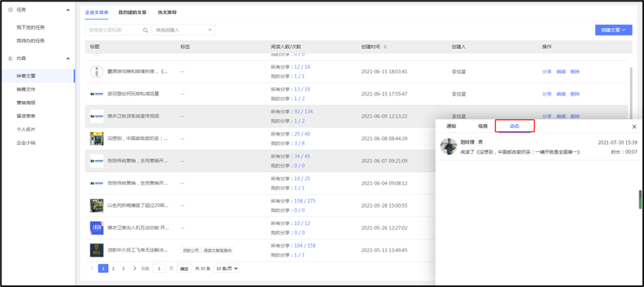Click 分享 for the 17:55:47 article
The width and height of the screenshot is (644, 287).
point(547,94)
